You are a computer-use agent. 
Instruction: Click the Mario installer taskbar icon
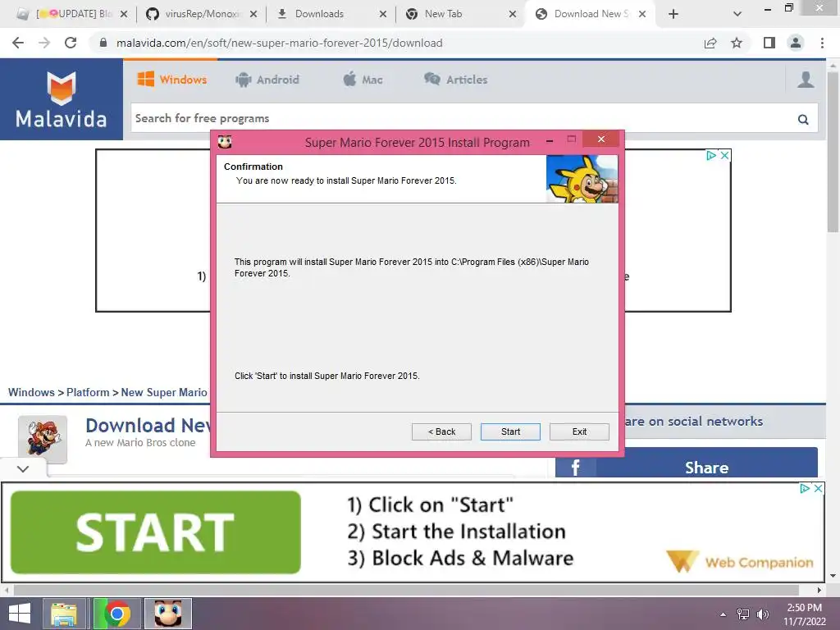168,614
